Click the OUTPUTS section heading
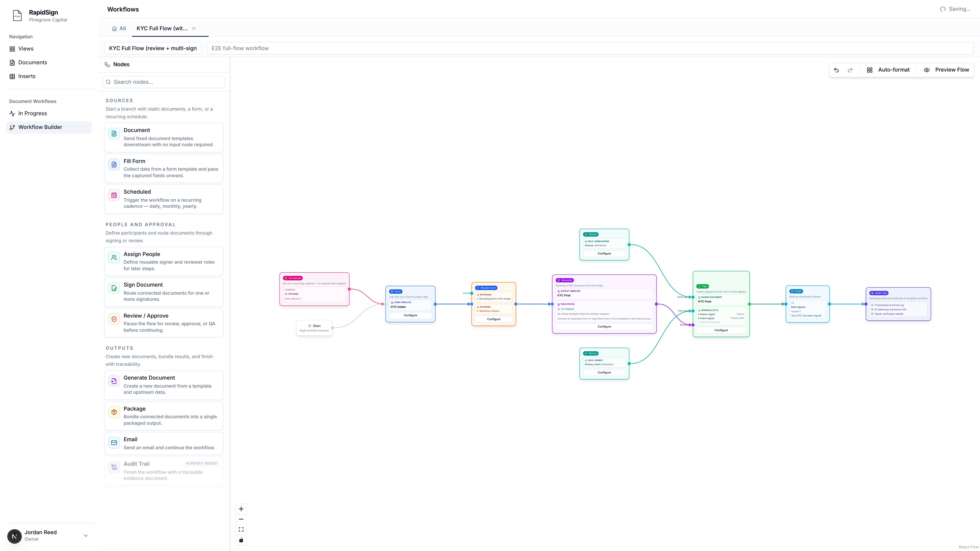 point(119,348)
